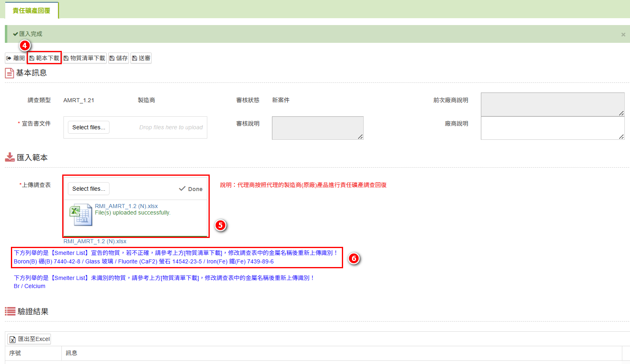Viewport: 630px width, 364px height.
Task: Click the 基本訊息 document icon
Action: click(x=9, y=73)
